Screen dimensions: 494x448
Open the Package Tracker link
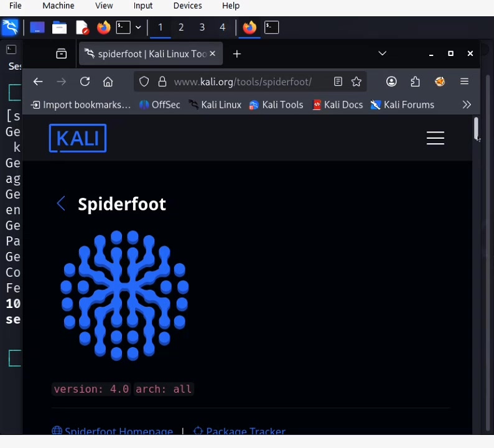click(x=240, y=431)
